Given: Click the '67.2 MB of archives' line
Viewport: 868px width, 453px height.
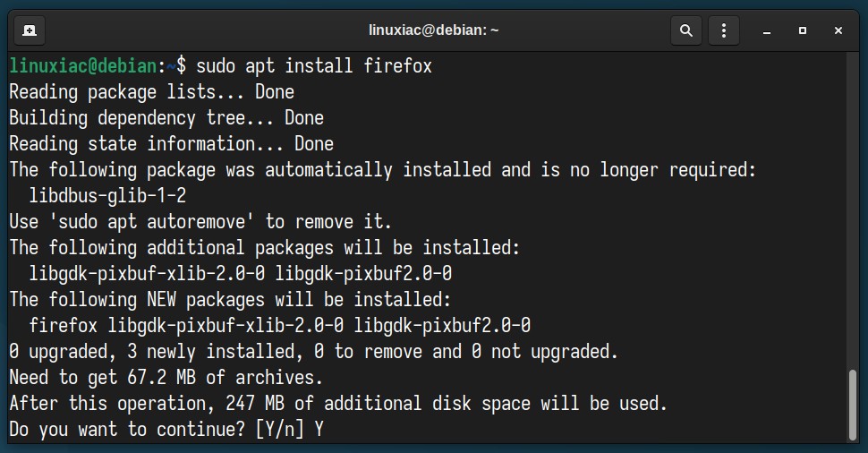Looking at the screenshot, I should (x=166, y=377).
